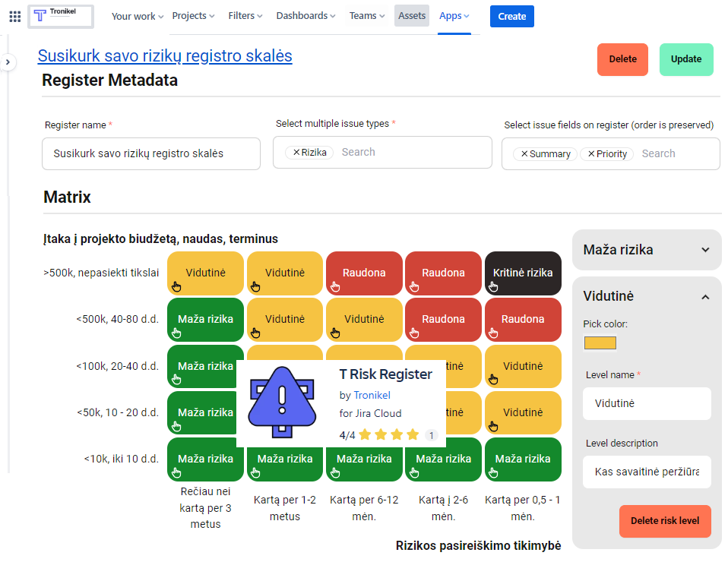Click the "<10k, iki 10 d.d." row label
The width and height of the screenshot is (728, 562).
(121, 459)
